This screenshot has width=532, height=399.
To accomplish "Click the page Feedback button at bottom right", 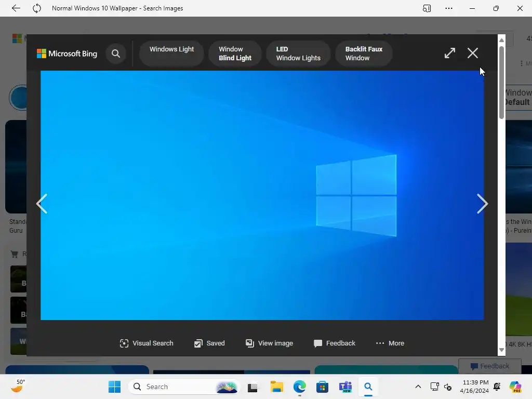I will click(489, 366).
